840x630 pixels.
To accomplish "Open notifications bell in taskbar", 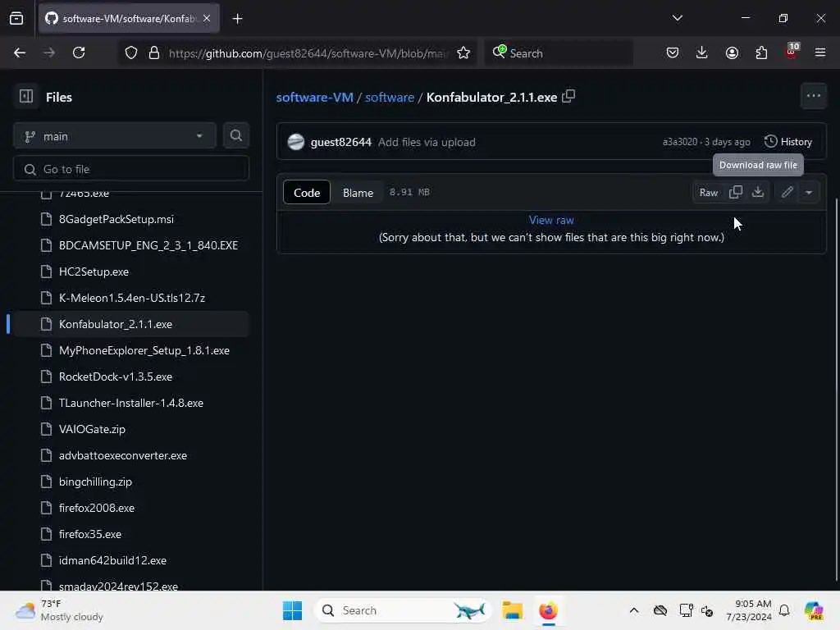I will click(x=784, y=610).
